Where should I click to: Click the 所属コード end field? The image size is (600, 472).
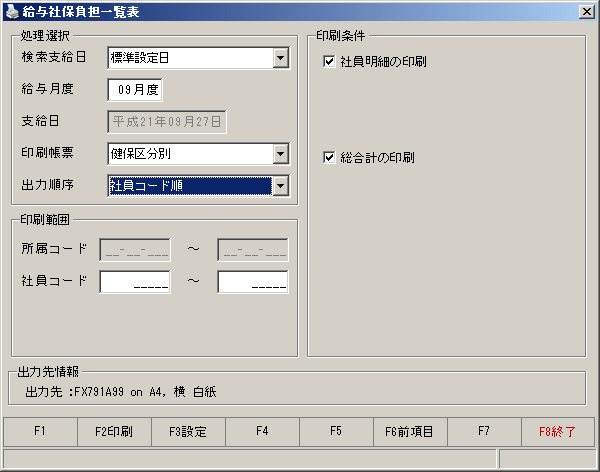253,250
